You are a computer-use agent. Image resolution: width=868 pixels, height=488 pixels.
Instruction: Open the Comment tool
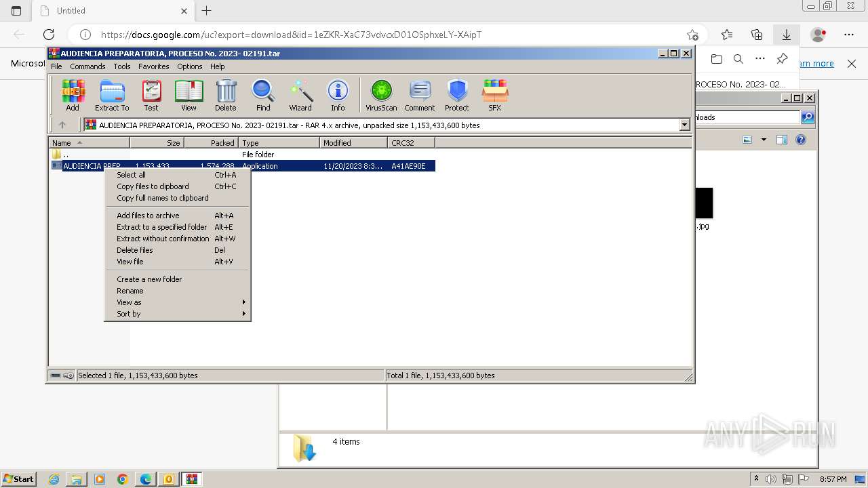(x=420, y=95)
